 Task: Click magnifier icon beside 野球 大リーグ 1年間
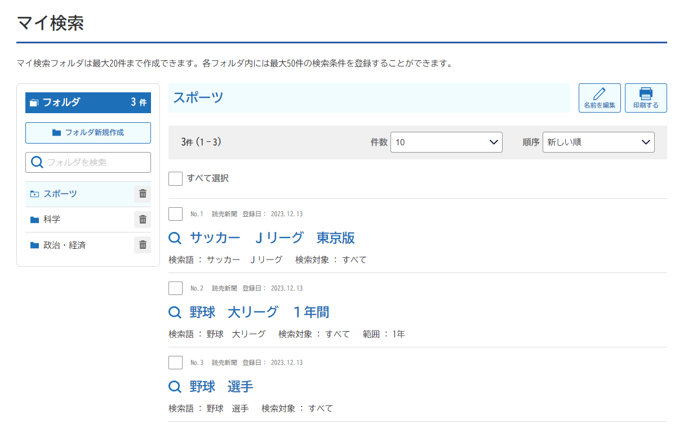(x=175, y=312)
